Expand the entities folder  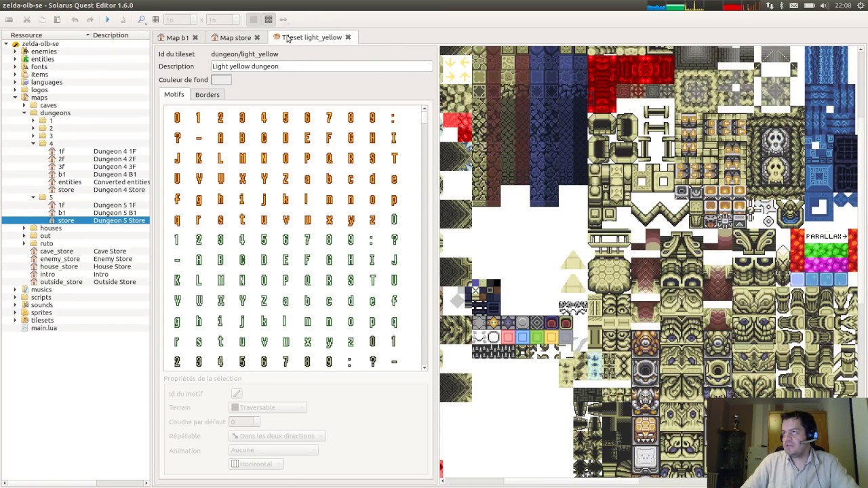point(15,59)
